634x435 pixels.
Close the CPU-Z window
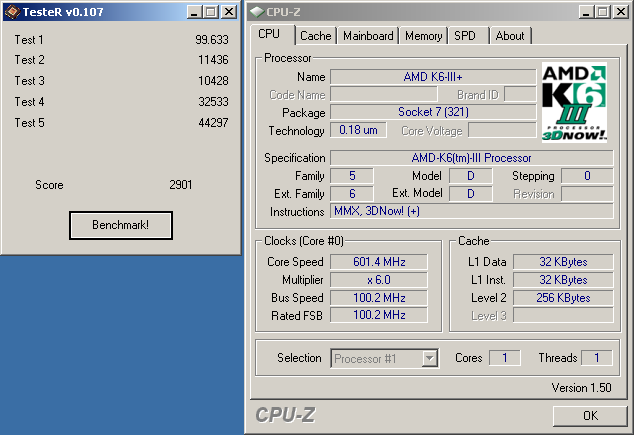621,12
